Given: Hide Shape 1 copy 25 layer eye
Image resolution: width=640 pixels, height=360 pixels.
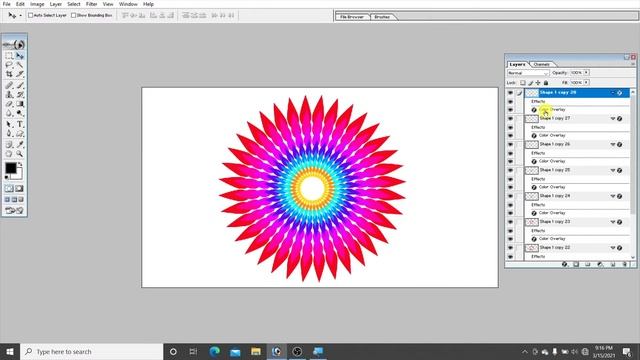Looking at the screenshot, I should [x=510, y=170].
